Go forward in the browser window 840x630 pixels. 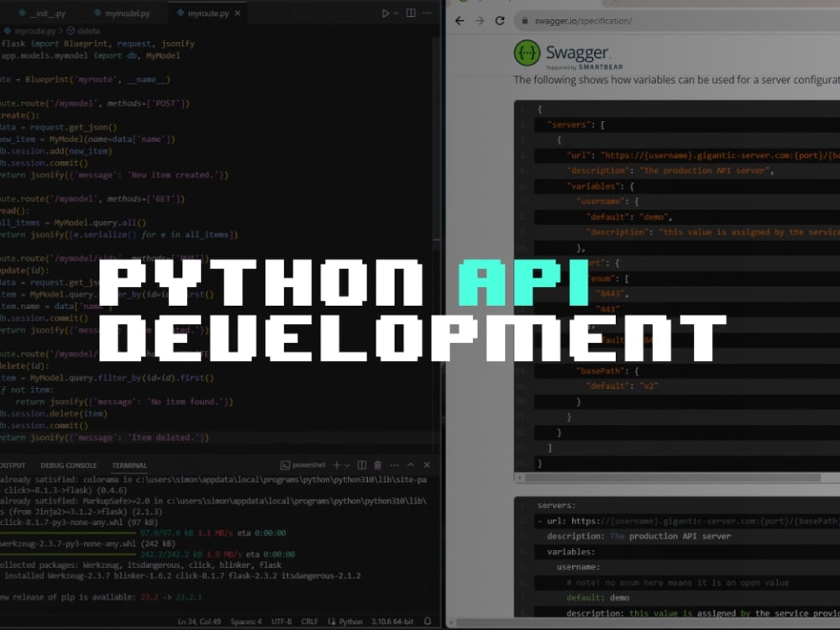pyautogui.click(x=480, y=21)
